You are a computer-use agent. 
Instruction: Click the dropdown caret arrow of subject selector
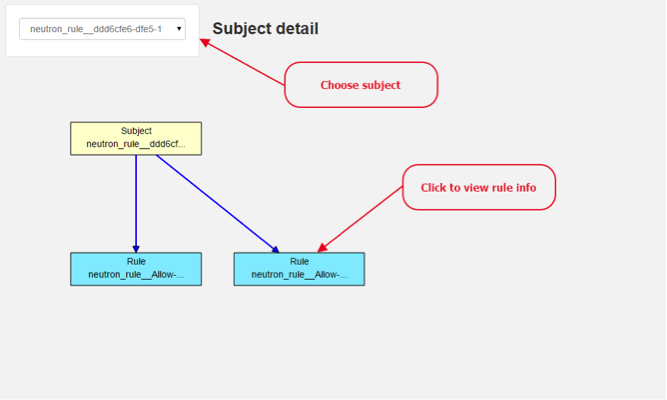(x=179, y=29)
